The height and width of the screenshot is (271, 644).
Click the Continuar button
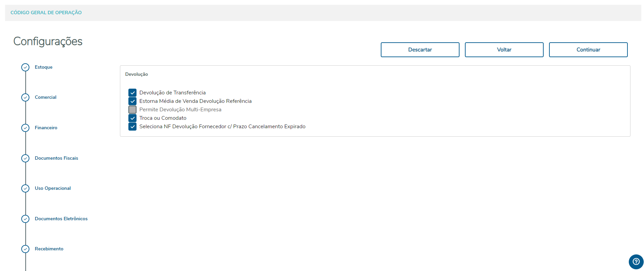click(588, 50)
